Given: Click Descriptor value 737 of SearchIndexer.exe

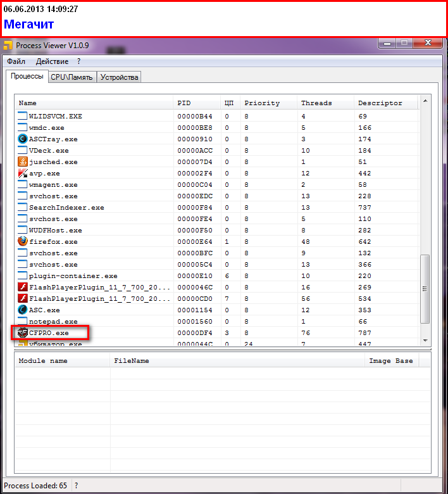Looking at the screenshot, I should pos(364,207).
